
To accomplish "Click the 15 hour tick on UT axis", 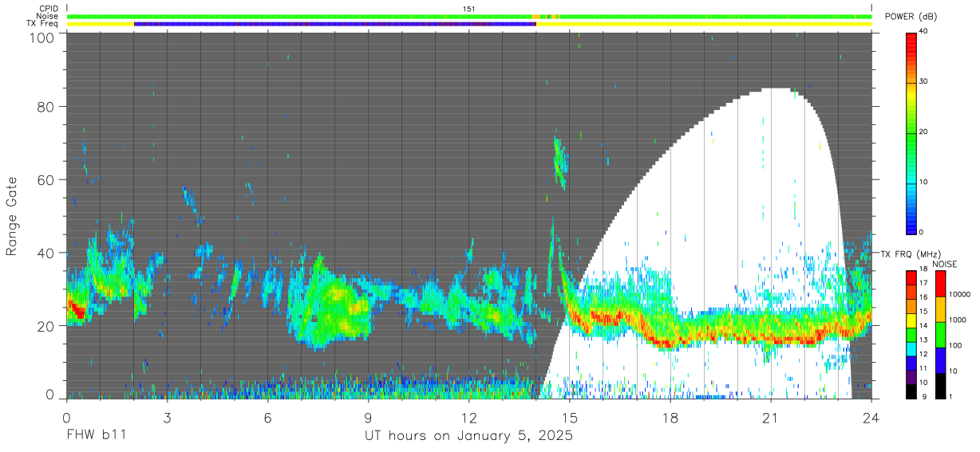I will [x=570, y=417].
